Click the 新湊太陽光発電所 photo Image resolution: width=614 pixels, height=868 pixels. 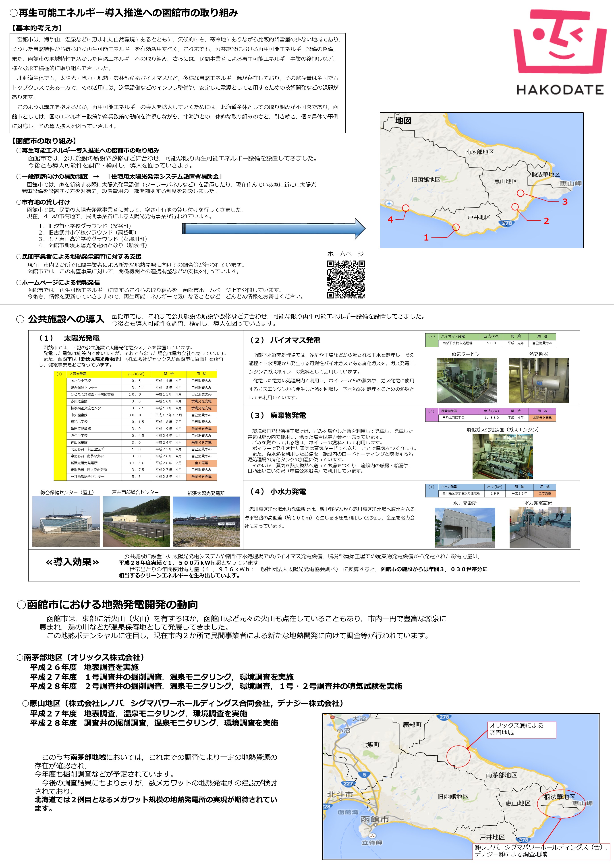[206, 522]
